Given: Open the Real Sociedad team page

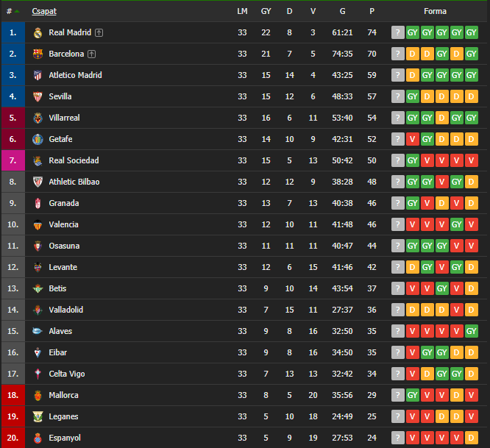Looking at the screenshot, I should pos(74,160).
